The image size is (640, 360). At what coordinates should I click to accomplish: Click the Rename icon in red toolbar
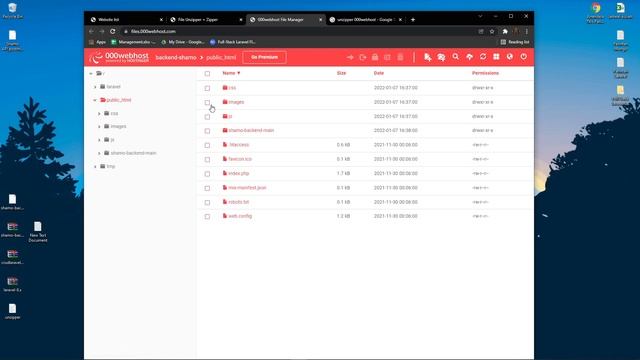387,57
